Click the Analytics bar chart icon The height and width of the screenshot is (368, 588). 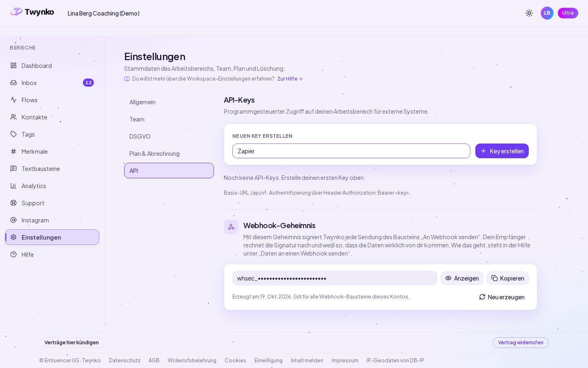(x=13, y=186)
